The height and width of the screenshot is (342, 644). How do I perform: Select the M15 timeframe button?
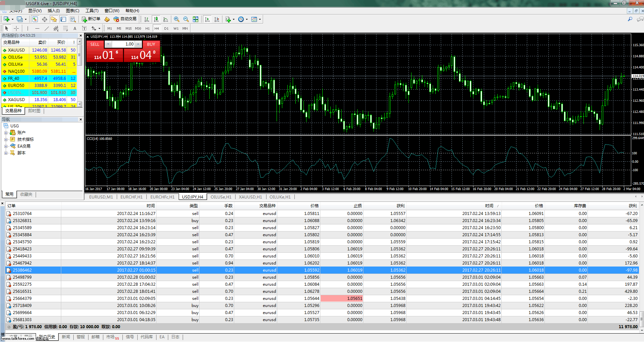[129, 28]
